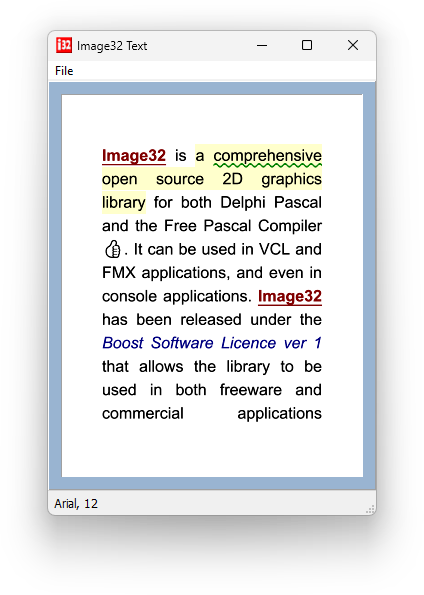Click the first Image32 link at the top
The width and height of the screenshot is (424, 595).
[134, 156]
